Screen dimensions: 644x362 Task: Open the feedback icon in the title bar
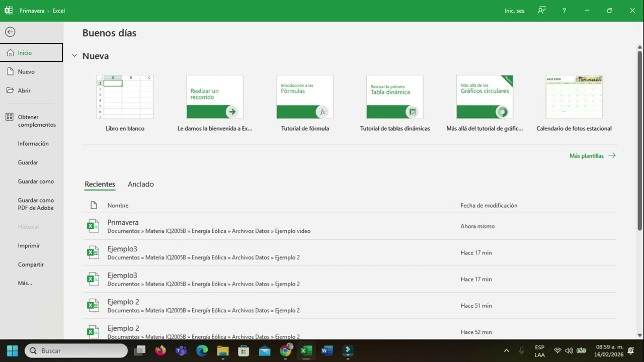pos(541,11)
